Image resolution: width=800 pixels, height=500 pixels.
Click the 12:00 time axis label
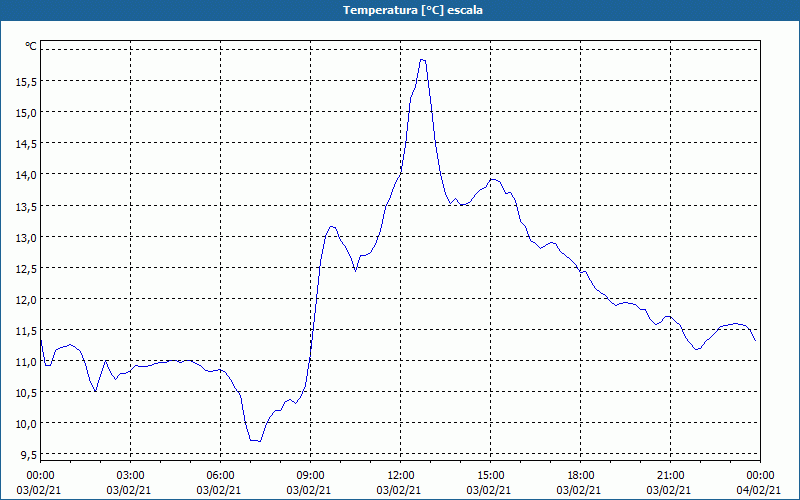(x=401, y=476)
